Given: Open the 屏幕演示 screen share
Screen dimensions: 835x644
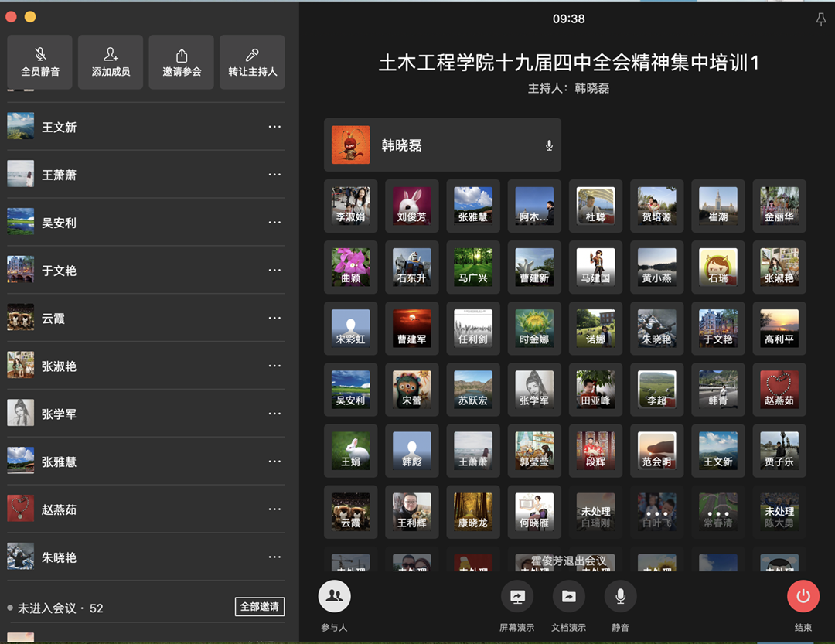Looking at the screenshot, I should coord(516,596).
